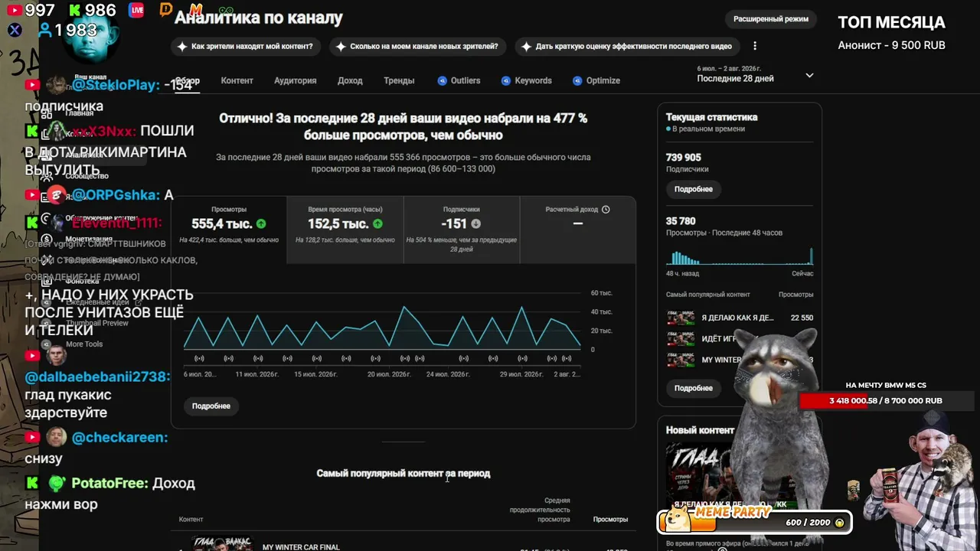Image resolution: width=980 pixels, height=551 pixels.
Task: Click the X logo icon in the overlay
Action: [14, 30]
